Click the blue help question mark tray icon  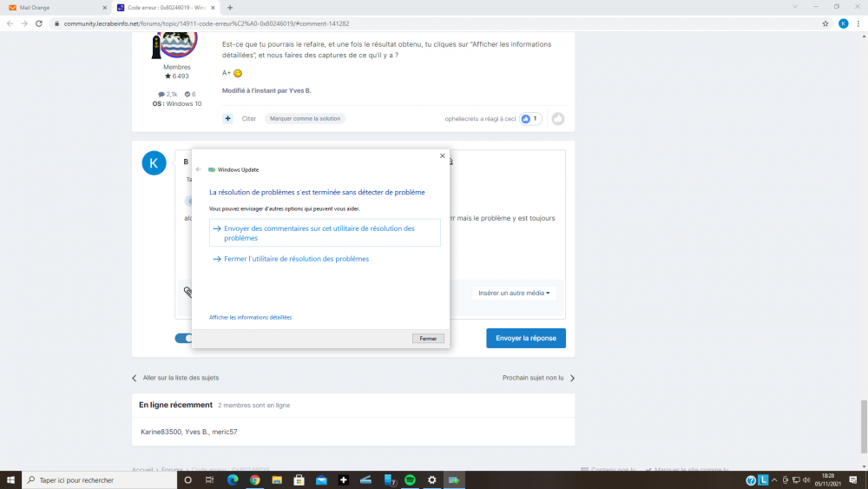click(x=751, y=480)
